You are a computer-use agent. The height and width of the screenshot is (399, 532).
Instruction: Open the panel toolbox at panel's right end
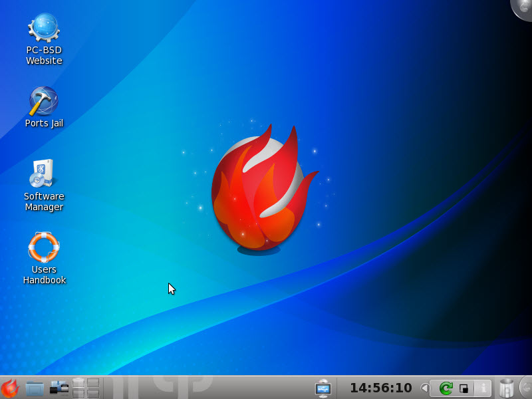coord(526,388)
